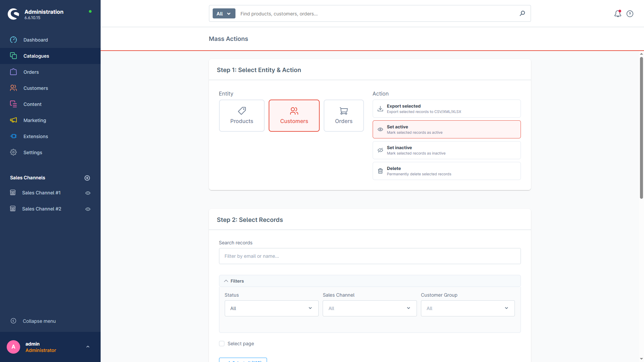The width and height of the screenshot is (644, 362).
Task: Click Collapse menu link
Action: pos(39,321)
